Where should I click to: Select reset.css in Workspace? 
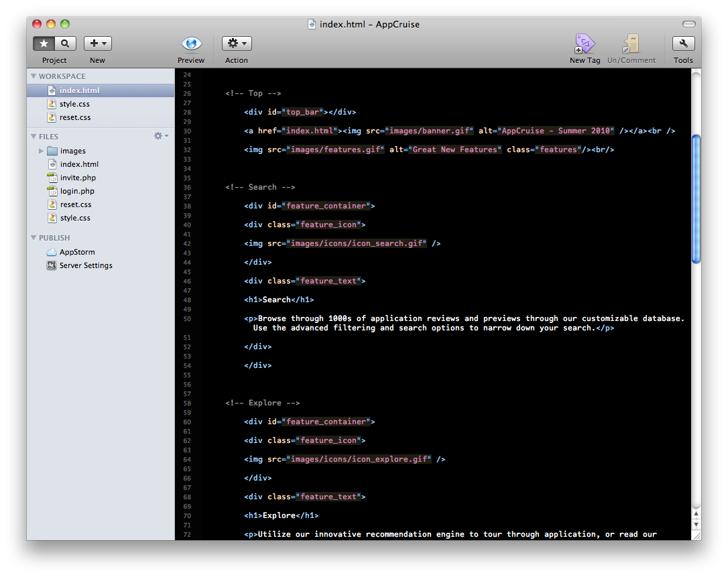coord(101,117)
